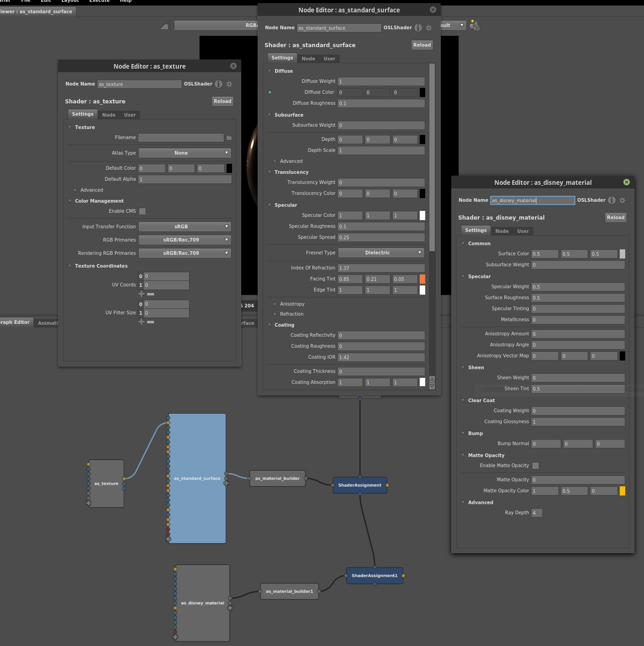Collapse the Clear Coat section

tap(463, 400)
